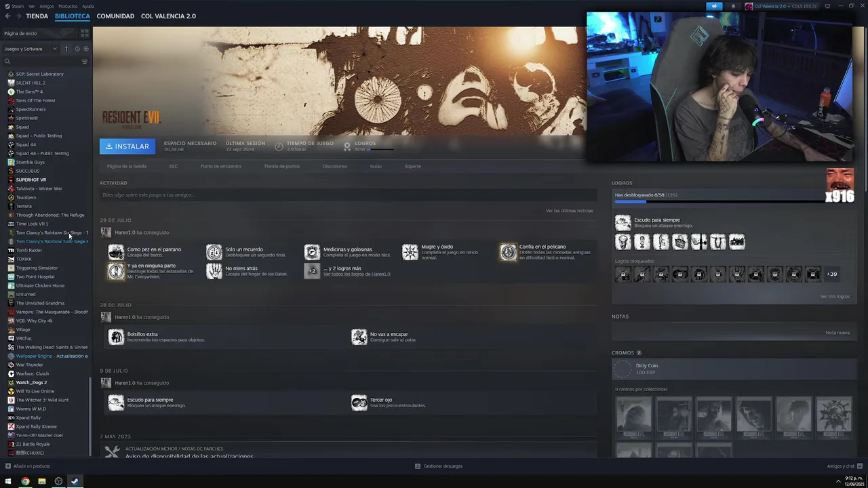Open the Tienda tab

pos(37,16)
